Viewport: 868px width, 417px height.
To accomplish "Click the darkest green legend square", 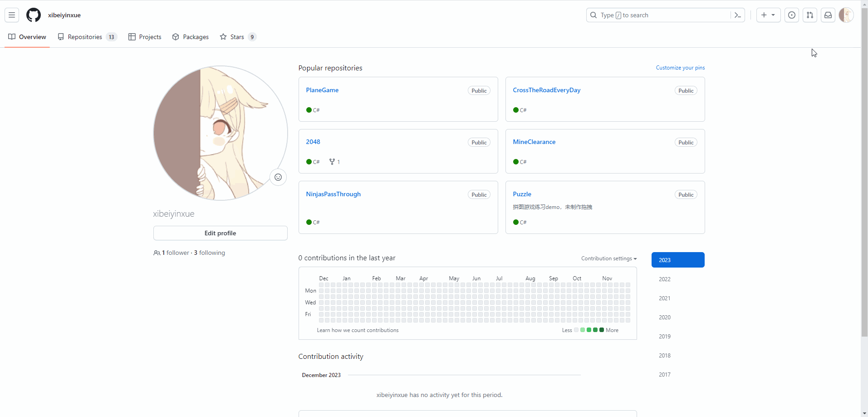I will pos(602,330).
